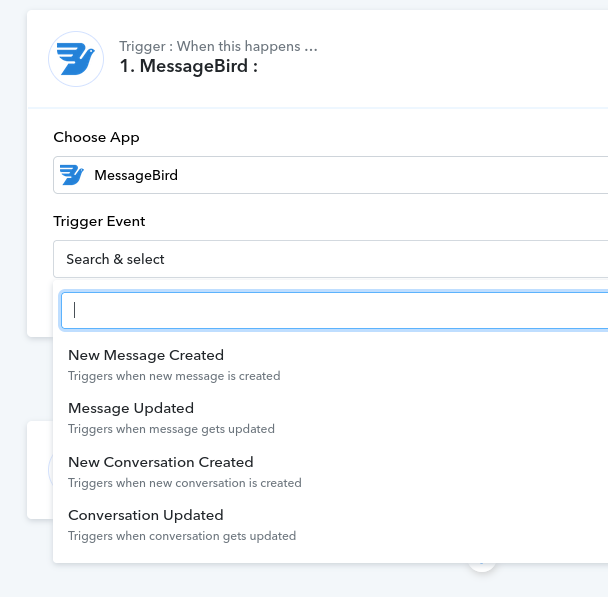This screenshot has height=597, width=608.
Task: Click the 'Trigger Event' field label
Action: click(99, 221)
